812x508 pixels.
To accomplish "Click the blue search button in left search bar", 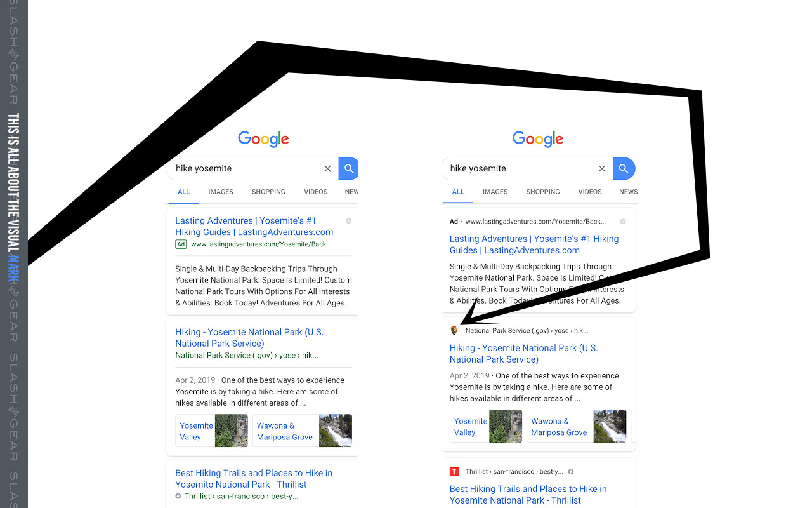I will [x=348, y=168].
